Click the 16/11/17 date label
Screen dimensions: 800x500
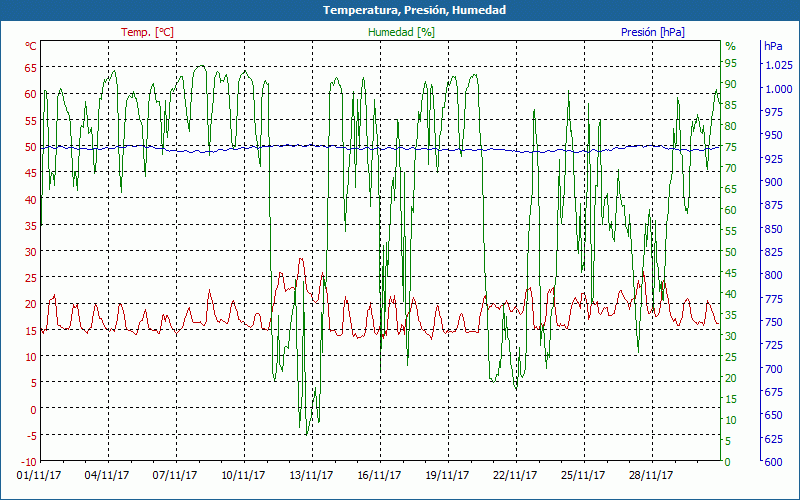tap(379, 476)
